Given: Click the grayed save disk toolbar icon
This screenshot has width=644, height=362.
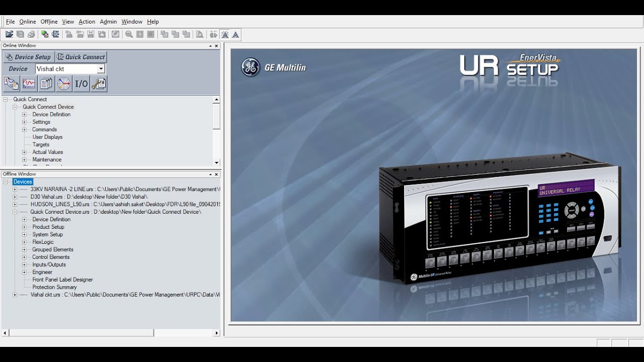Looking at the screenshot, I should click(x=20, y=34).
